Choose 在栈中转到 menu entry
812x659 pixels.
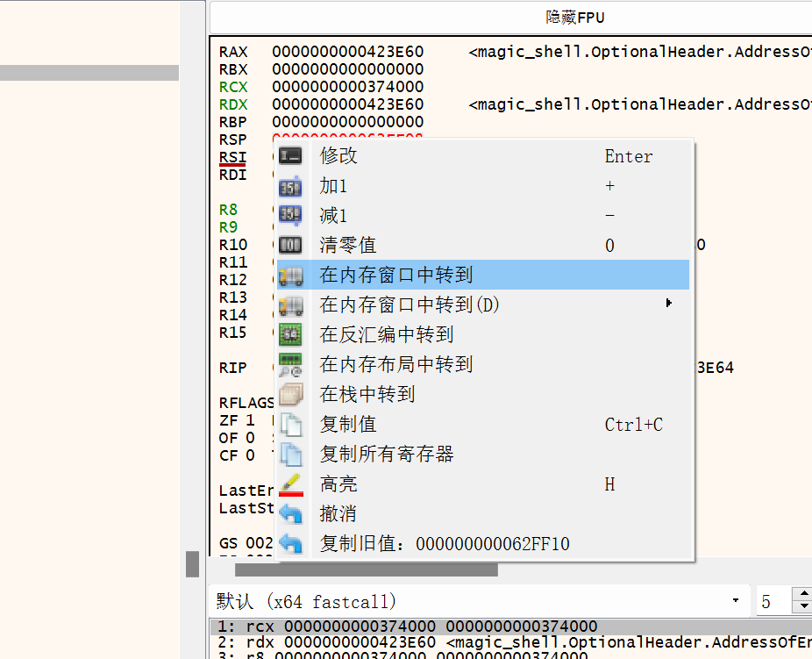482,394
